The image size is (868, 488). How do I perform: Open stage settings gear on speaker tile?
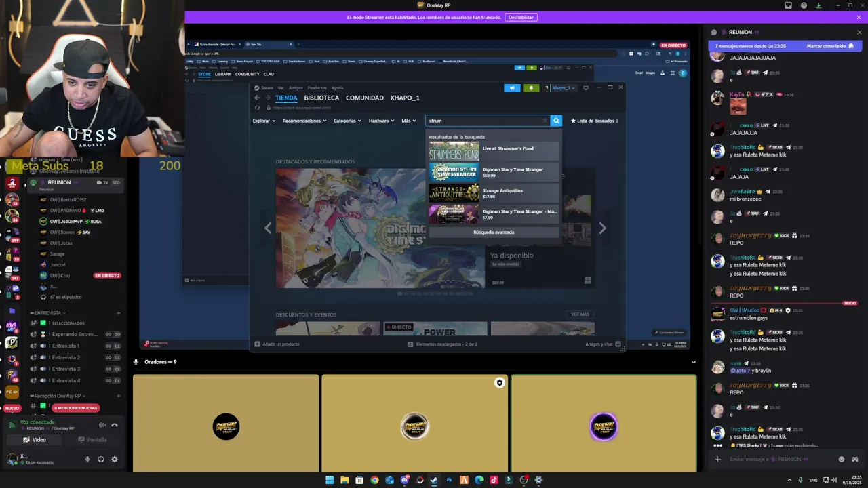pos(500,383)
